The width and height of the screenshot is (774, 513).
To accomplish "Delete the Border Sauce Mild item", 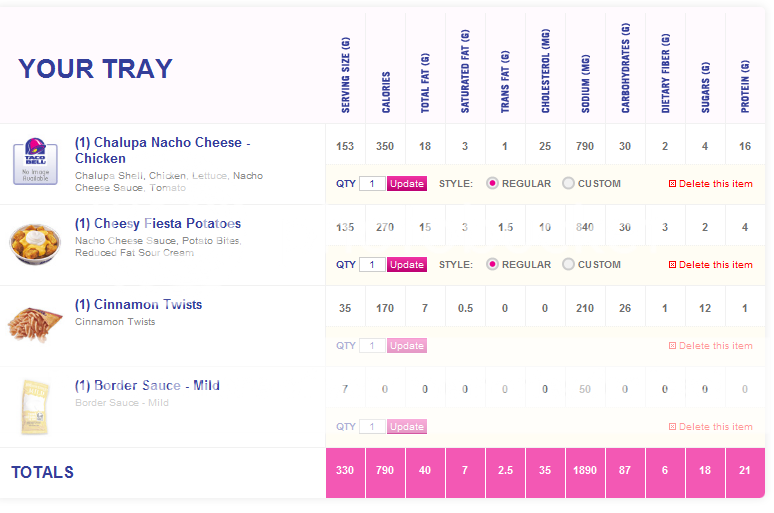I will click(x=710, y=427).
